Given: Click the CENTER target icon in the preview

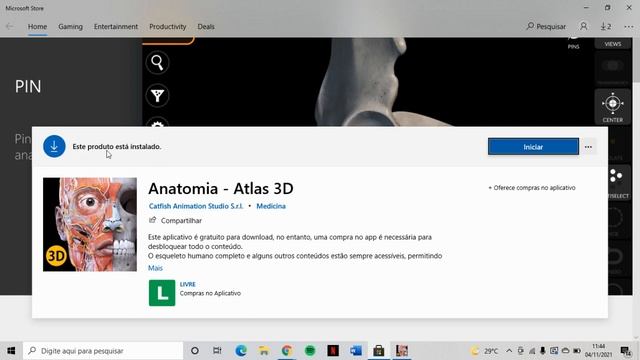Looking at the screenshot, I should click(613, 107).
